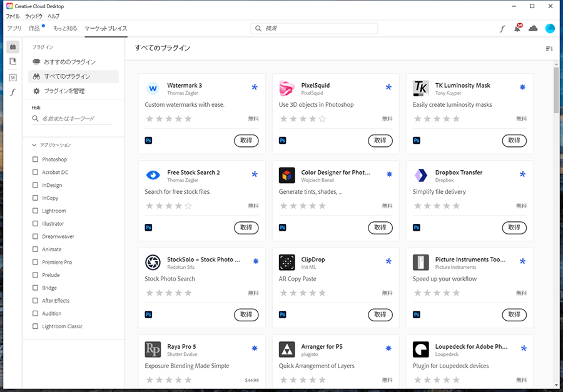Image resolution: width=563 pixels, height=392 pixels.
Task: Open プラグインを管理 in sidebar
Action: [x=73, y=91]
